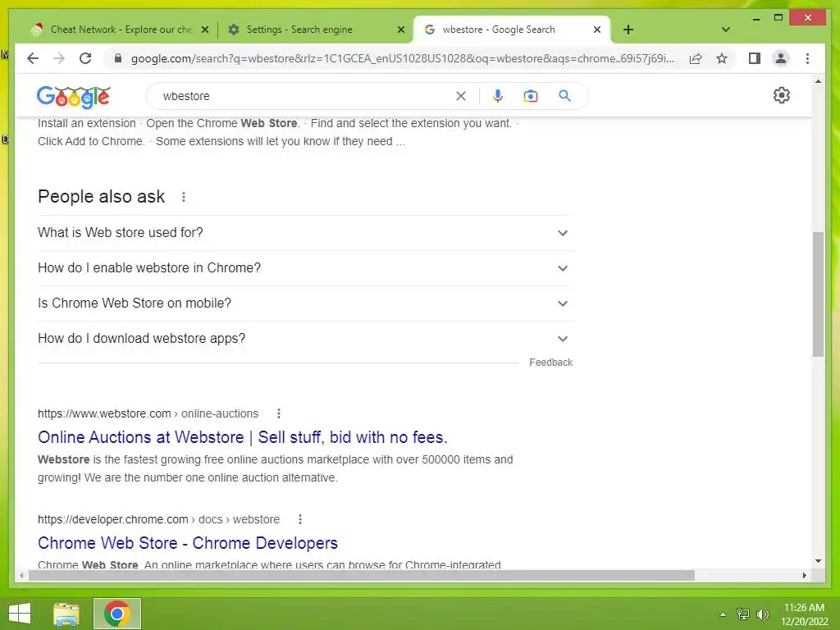Image resolution: width=840 pixels, height=630 pixels.
Task: Open volume control tray icon
Action: (x=763, y=614)
